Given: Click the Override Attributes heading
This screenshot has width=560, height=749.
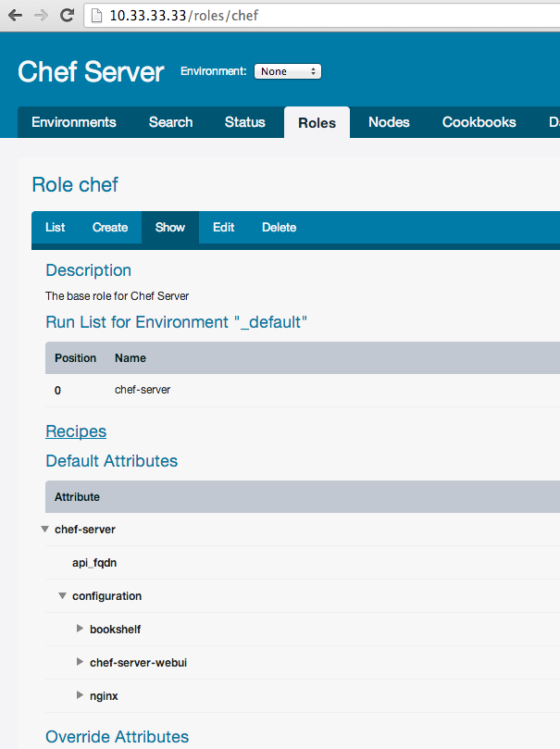Looking at the screenshot, I should click(x=117, y=737).
